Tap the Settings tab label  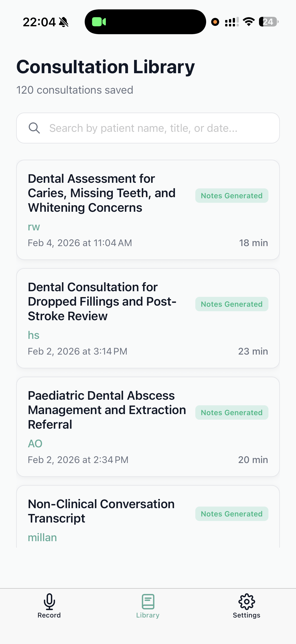[246, 615]
